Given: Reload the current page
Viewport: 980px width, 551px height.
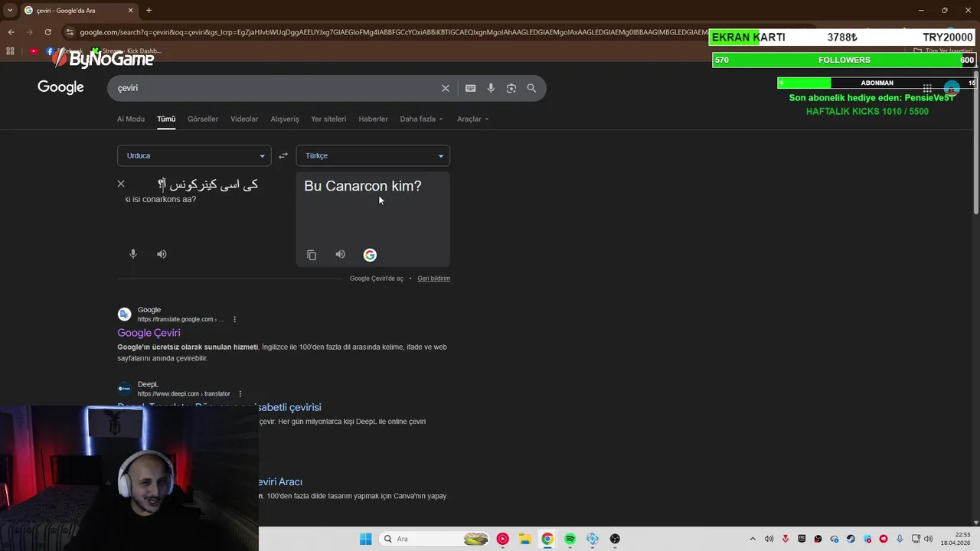Looking at the screenshot, I should (47, 32).
